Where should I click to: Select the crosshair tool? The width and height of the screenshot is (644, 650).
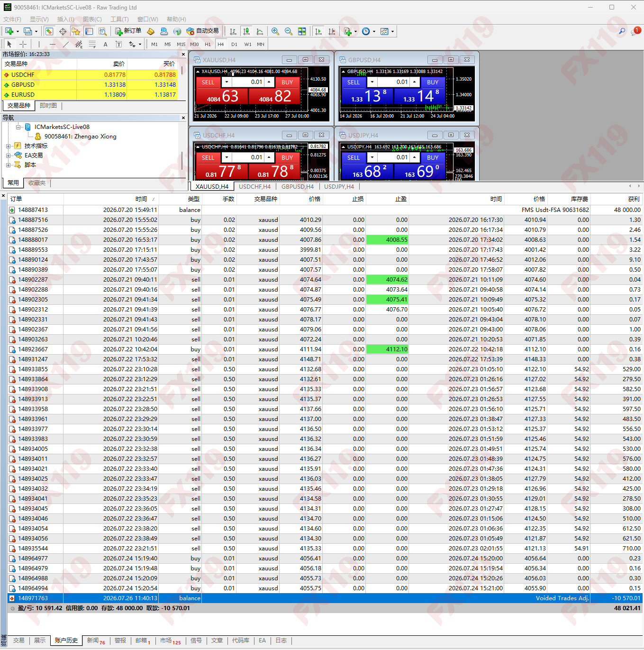pyautogui.click(x=23, y=44)
